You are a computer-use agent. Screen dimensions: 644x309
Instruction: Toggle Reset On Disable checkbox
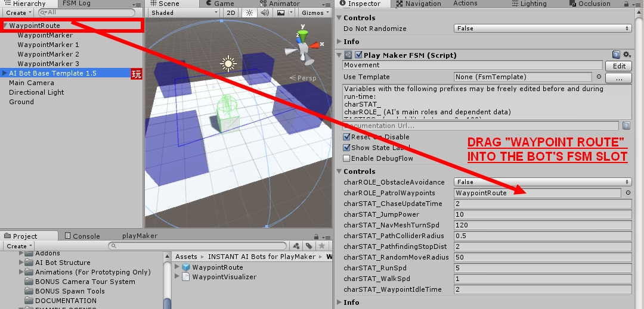coord(346,137)
